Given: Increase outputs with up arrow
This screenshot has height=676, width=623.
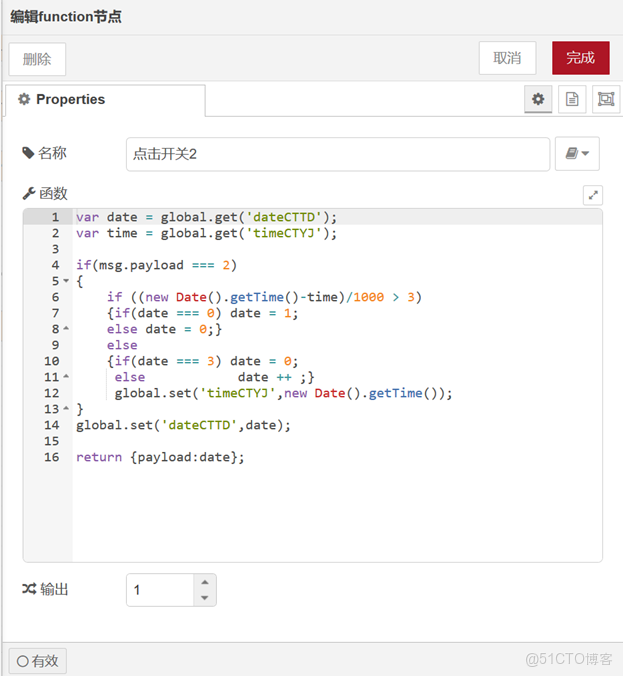Looking at the screenshot, I should coord(205,582).
